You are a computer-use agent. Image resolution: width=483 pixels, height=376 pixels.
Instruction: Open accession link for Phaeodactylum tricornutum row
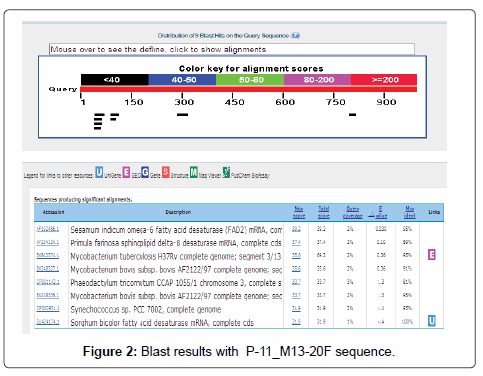point(48,282)
